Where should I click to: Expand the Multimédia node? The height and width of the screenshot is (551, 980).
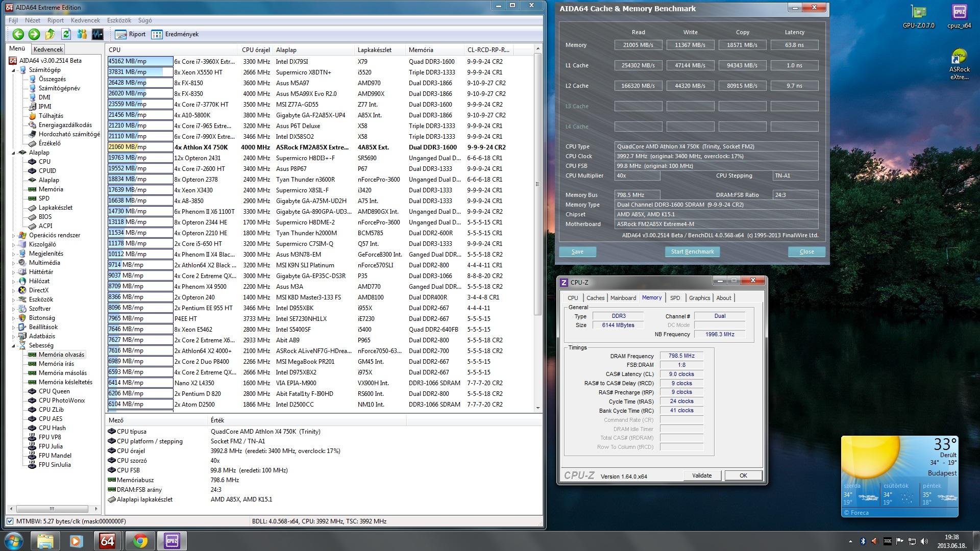[14, 263]
